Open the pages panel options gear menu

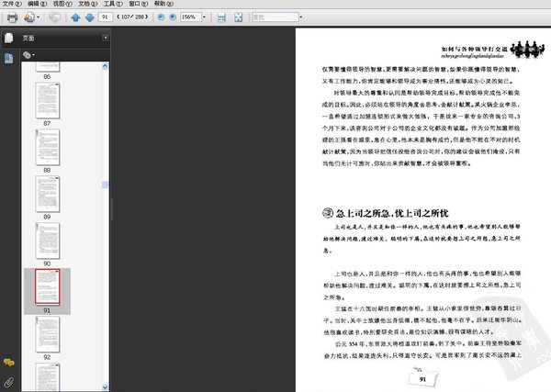pos(28,55)
